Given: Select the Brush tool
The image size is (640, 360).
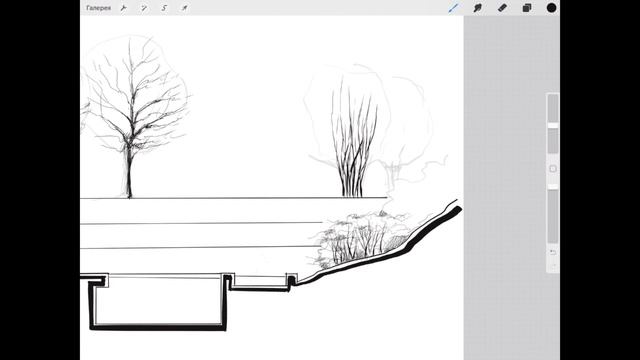Looking at the screenshot, I should tap(453, 8).
